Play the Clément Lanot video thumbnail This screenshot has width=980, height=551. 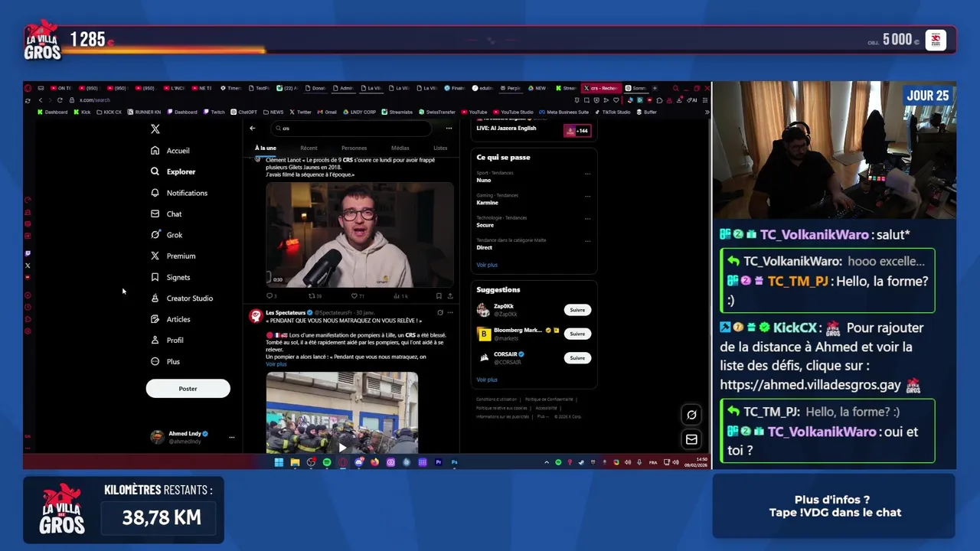359,234
